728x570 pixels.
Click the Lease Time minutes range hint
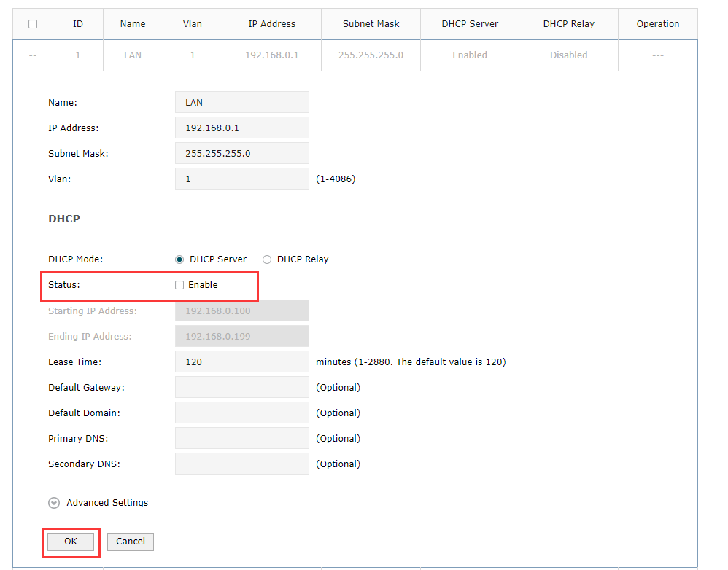[411, 362]
